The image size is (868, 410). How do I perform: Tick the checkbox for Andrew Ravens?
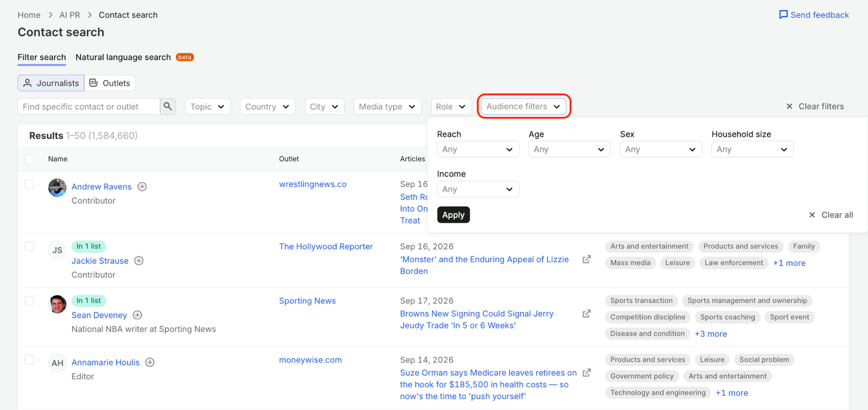coord(29,184)
